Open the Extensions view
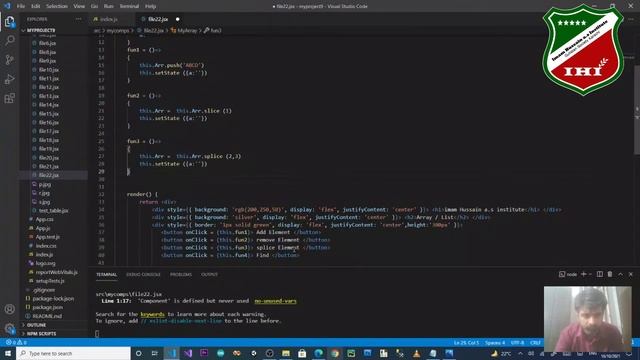 [x=9, y=98]
